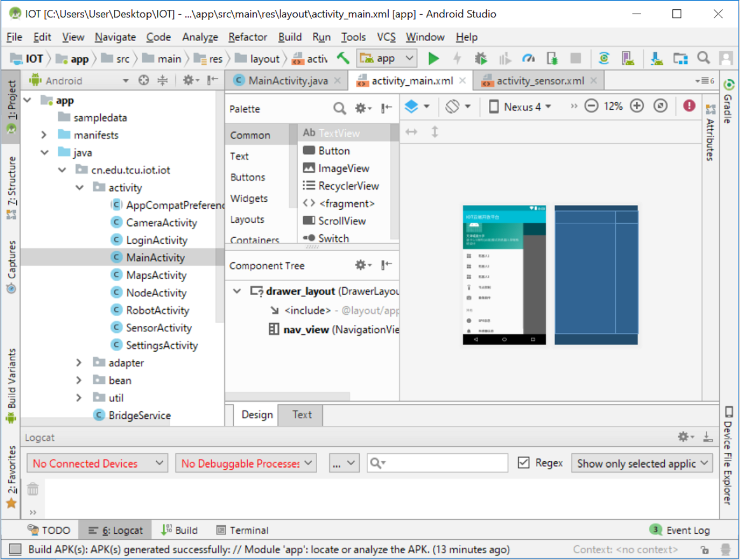This screenshot has width=740, height=560.
Task: Open Palette gear settings
Action: pos(363,108)
